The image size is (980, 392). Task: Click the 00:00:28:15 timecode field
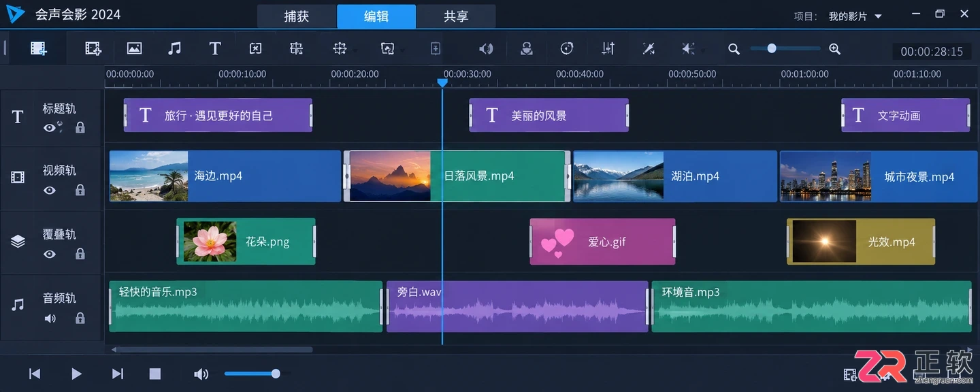(932, 52)
